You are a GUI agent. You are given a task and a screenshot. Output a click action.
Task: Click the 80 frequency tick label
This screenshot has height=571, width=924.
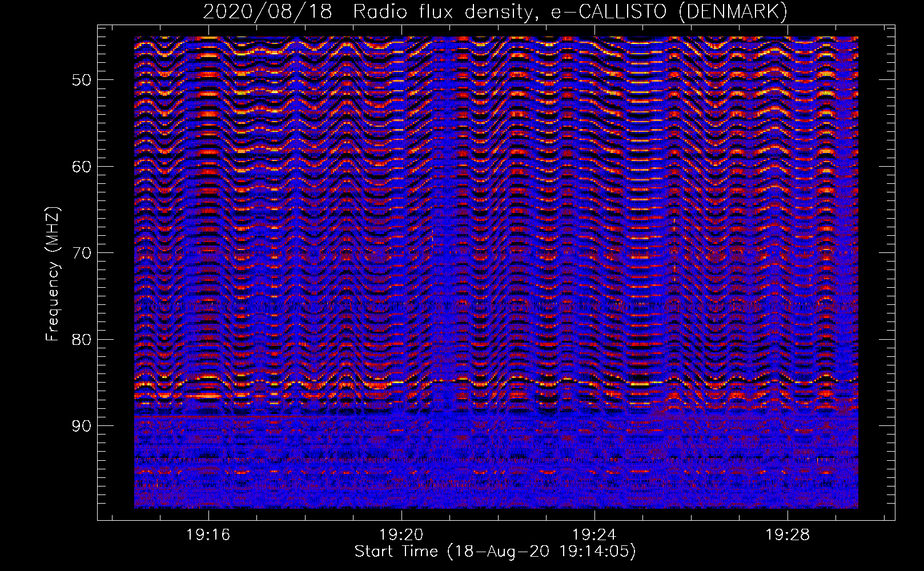click(x=82, y=340)
